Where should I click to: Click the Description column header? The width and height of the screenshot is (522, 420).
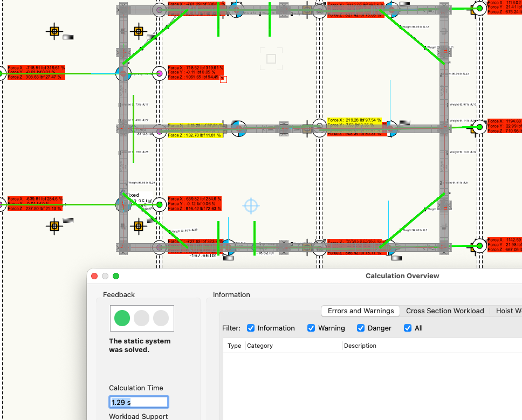coord(360,346)
